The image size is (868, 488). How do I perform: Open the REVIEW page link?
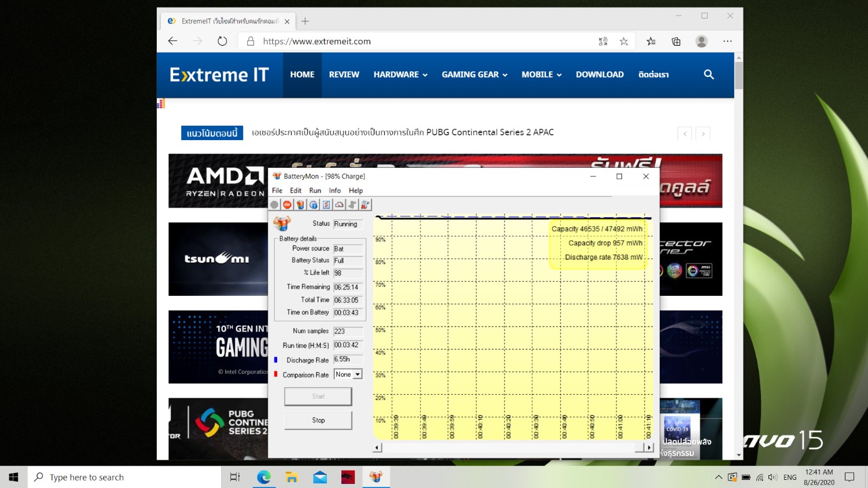(344, 75)
